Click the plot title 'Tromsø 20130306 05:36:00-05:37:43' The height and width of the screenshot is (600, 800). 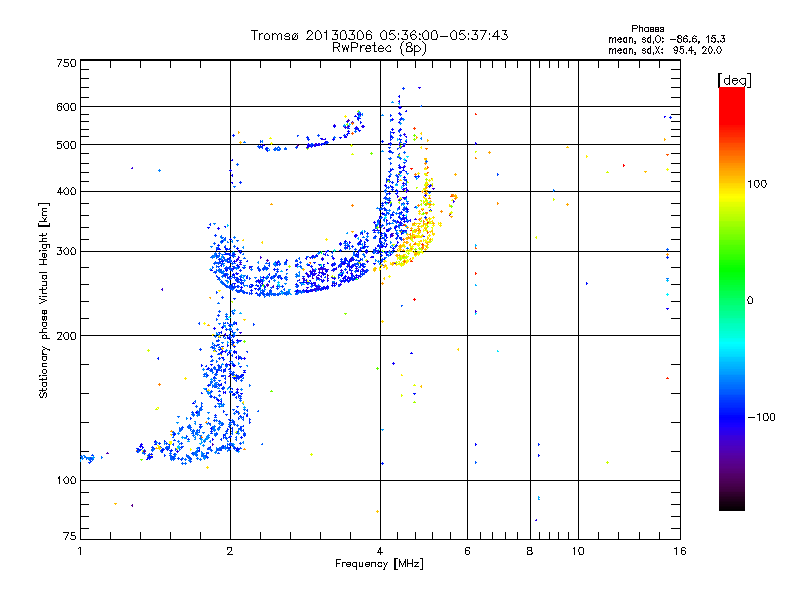[x=379, y=35]
